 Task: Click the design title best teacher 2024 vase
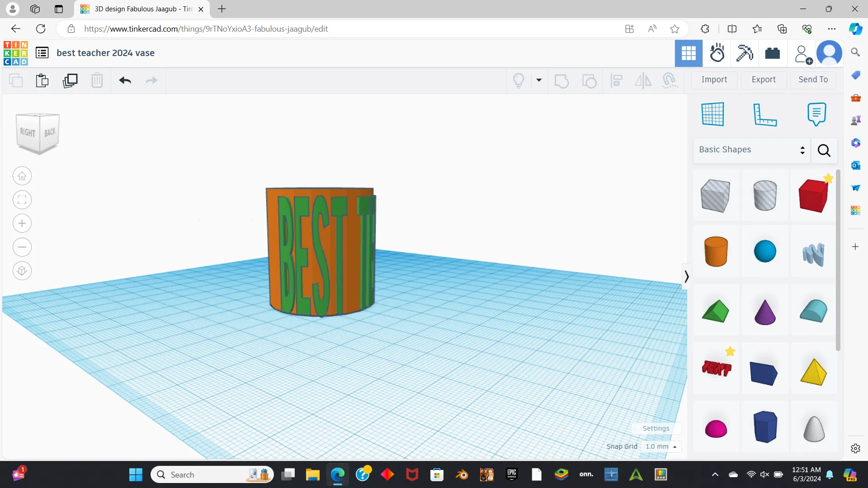[x=106, y=53]
